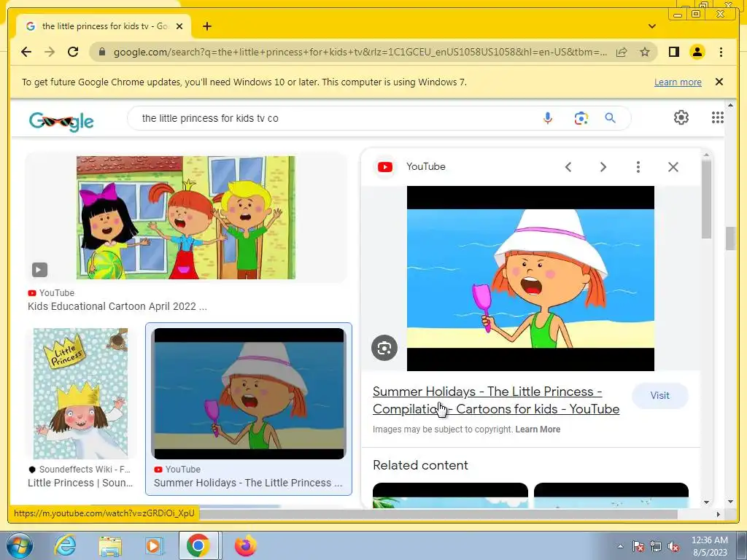
Task: Open Windows Explorer from taskbar
Action: click(x=110, y=545)
